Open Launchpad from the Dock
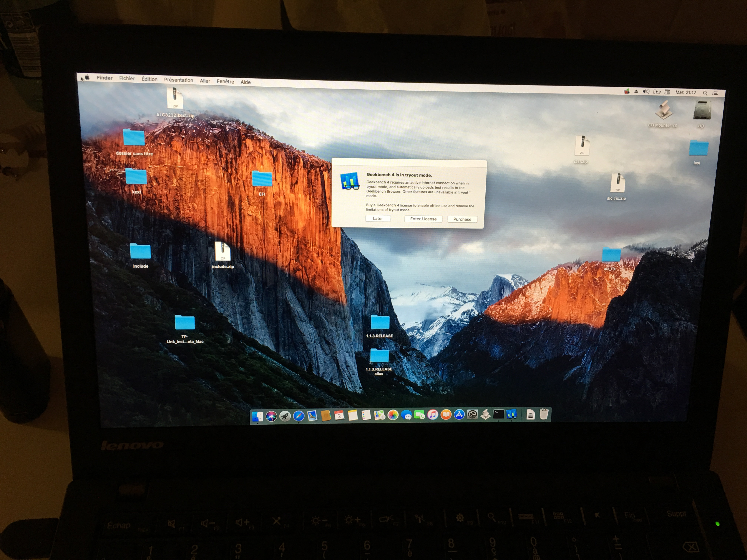This screenshot has width=747, height=560. (285, 416)
